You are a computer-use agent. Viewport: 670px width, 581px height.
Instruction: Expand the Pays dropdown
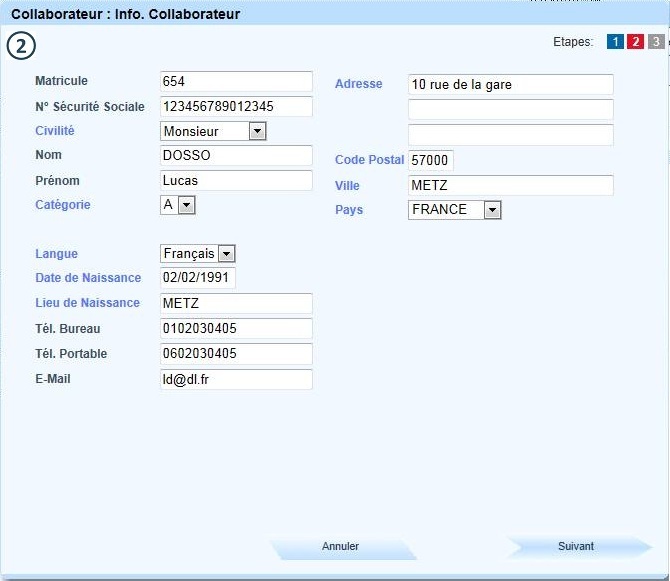pos(491,210)
